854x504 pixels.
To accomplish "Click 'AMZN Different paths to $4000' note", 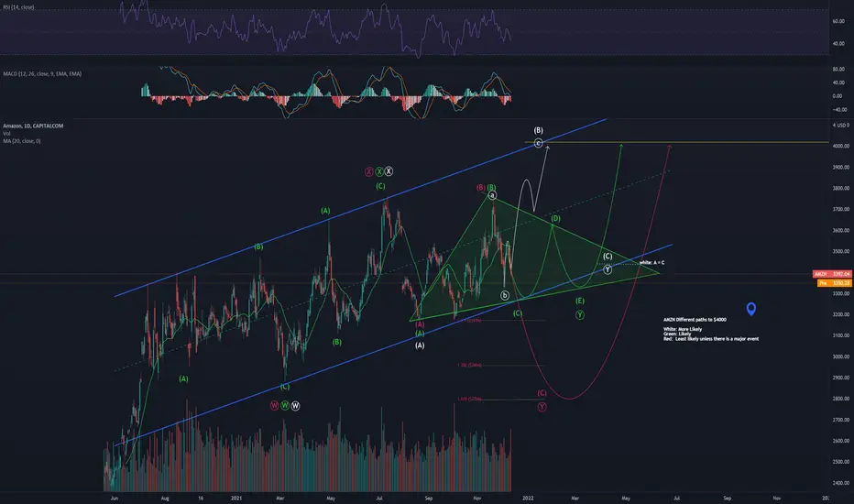I will click(x=695, y=320).
